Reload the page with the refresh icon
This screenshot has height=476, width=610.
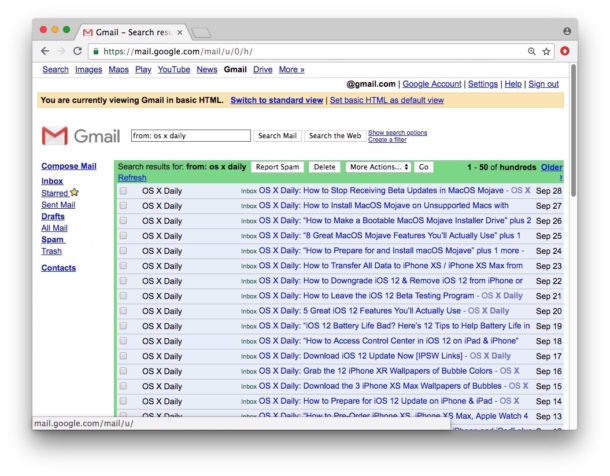(77, 51)
